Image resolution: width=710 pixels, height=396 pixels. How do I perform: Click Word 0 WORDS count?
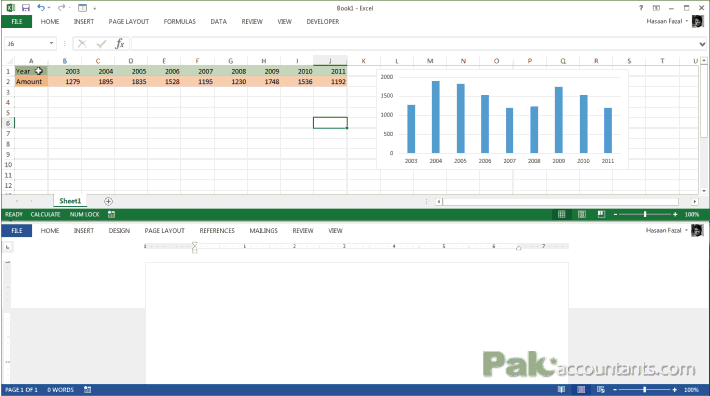60,390
